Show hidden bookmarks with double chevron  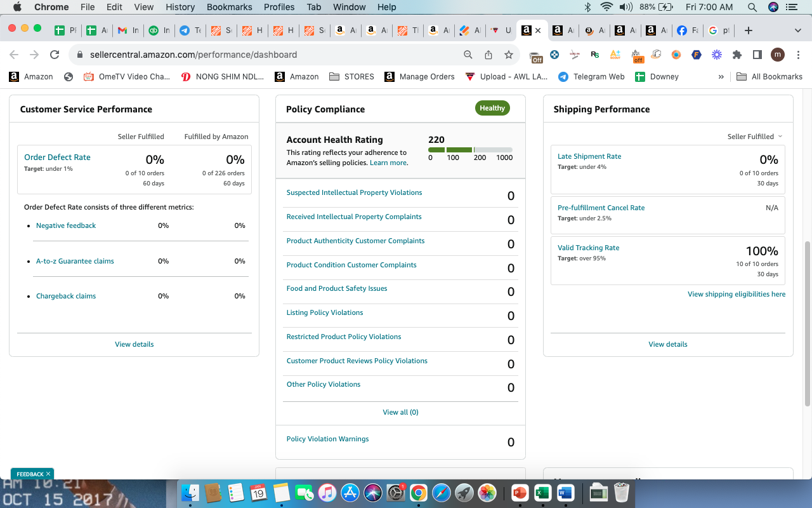click(x=721, y=76)
